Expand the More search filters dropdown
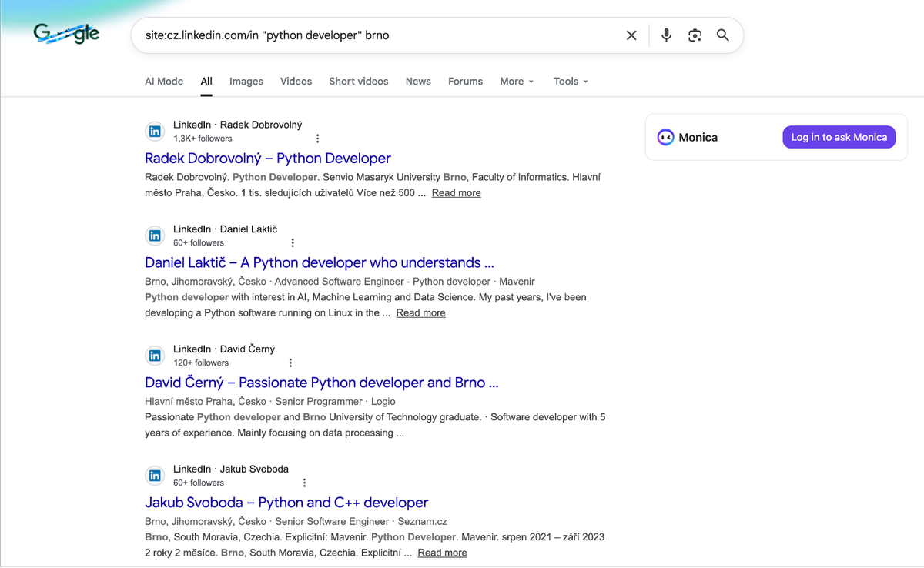Viewport: 924px width, 568px height. [516, 81]
